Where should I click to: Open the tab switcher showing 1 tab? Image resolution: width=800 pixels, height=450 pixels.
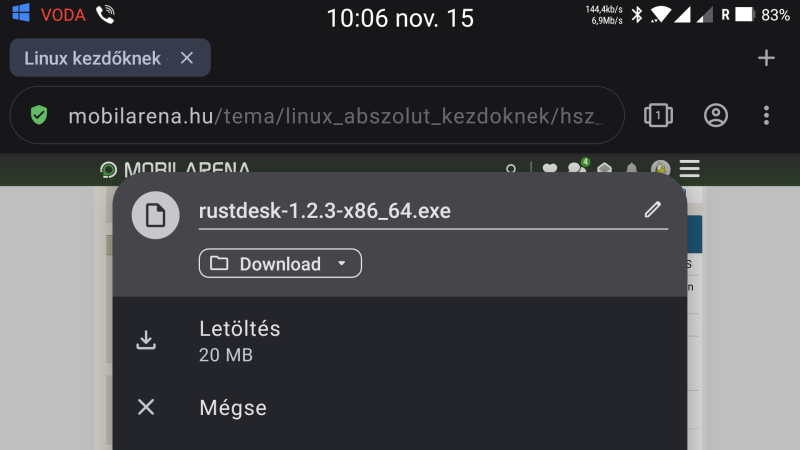(x=658, y=115)
